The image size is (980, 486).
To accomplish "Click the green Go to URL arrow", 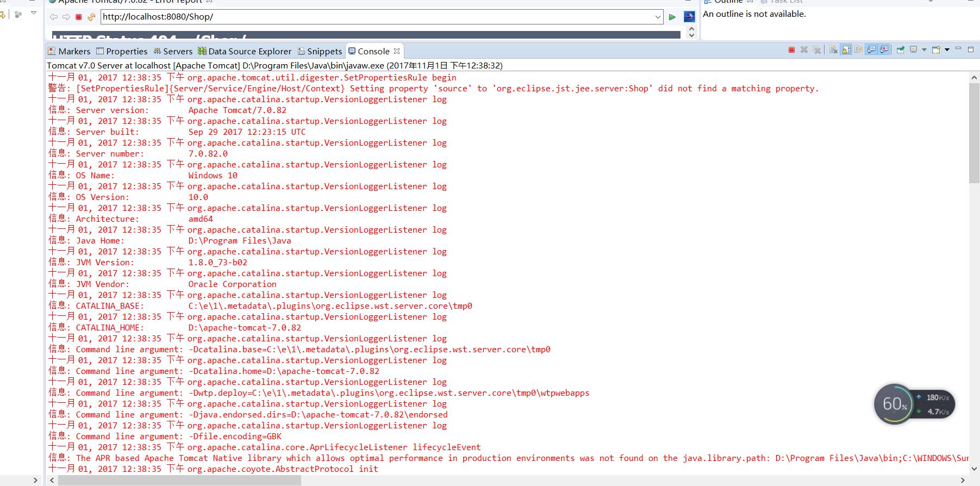I will pyautogui.click(x=672, y=17).
